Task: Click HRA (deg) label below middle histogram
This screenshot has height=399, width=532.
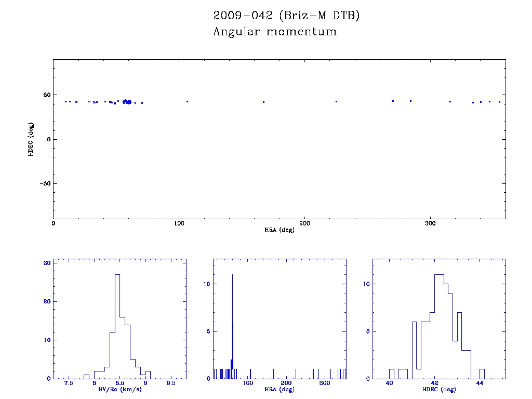Action: click(x=279, y=390)
